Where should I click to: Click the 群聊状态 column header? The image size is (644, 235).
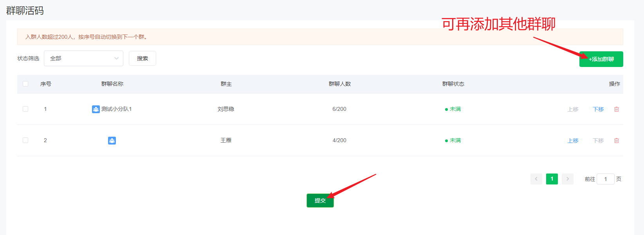pos(453,84)
